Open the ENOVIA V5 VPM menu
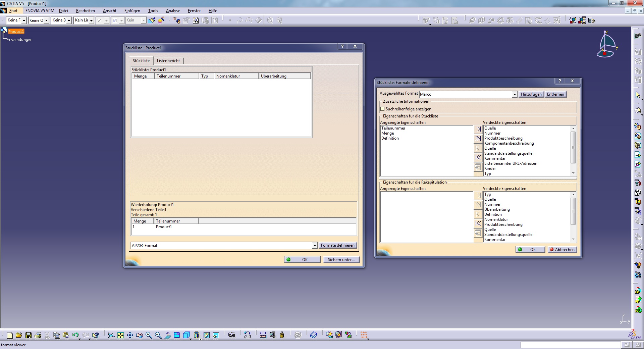Image resolution: width=644 pixels, height=349 pixels. pos(40,11)
